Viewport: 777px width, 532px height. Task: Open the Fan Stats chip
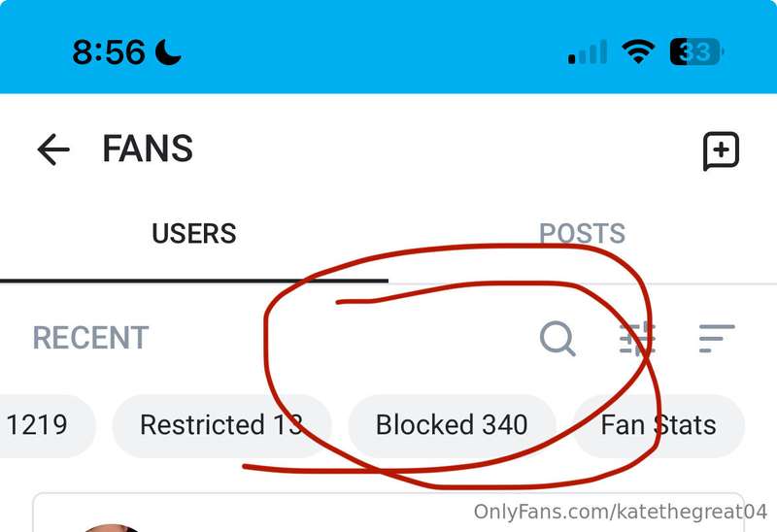(x=659, y=425)
